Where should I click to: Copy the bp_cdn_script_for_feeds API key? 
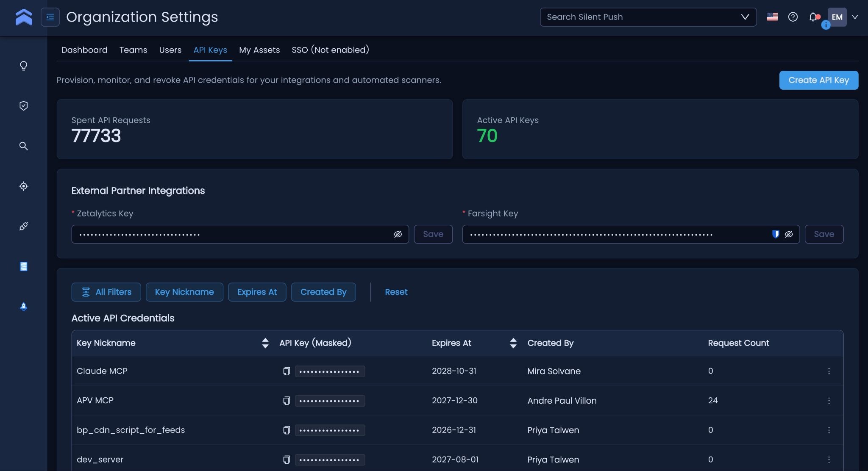pyautogui.click(x=287, y=430)
